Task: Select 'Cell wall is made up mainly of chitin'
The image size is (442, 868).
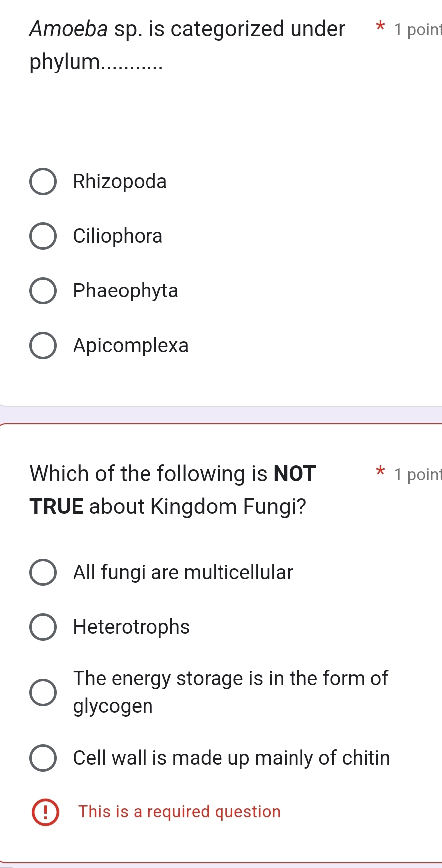Action: tap(43, 758)
